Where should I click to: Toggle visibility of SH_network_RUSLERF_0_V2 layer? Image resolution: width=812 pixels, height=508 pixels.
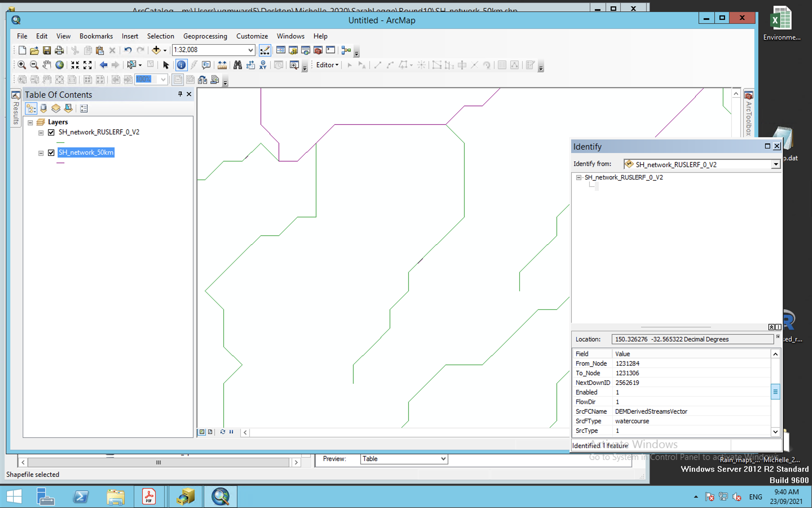tap(51, 132)
